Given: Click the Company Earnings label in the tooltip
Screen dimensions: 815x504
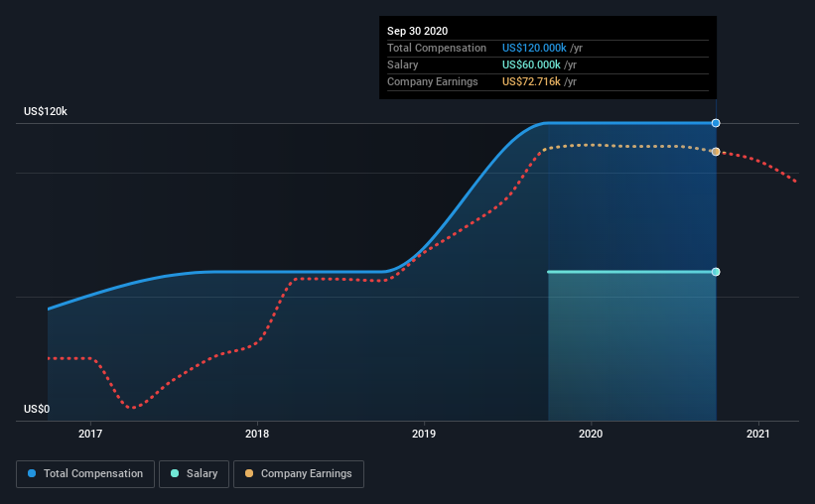Looking at the screenshot, I should (x=433, y=81).
